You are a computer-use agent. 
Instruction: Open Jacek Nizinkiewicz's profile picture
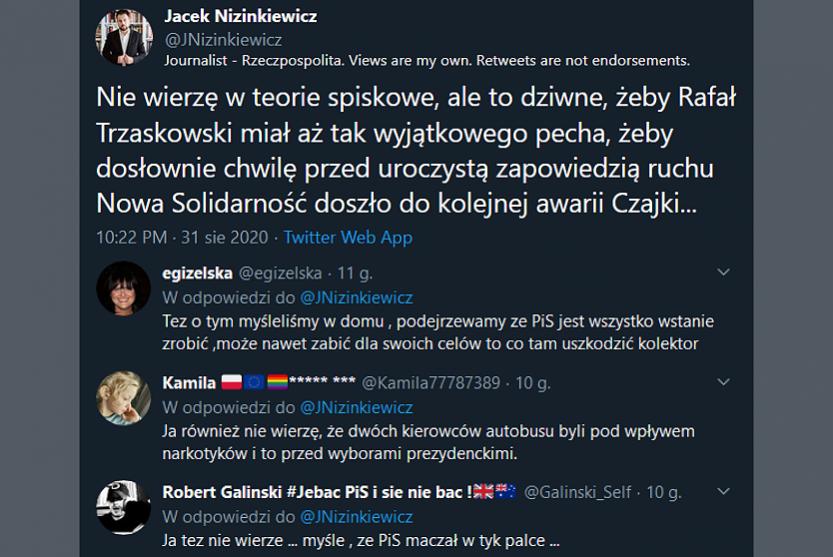pyautogui.click(x=124, y=38)
